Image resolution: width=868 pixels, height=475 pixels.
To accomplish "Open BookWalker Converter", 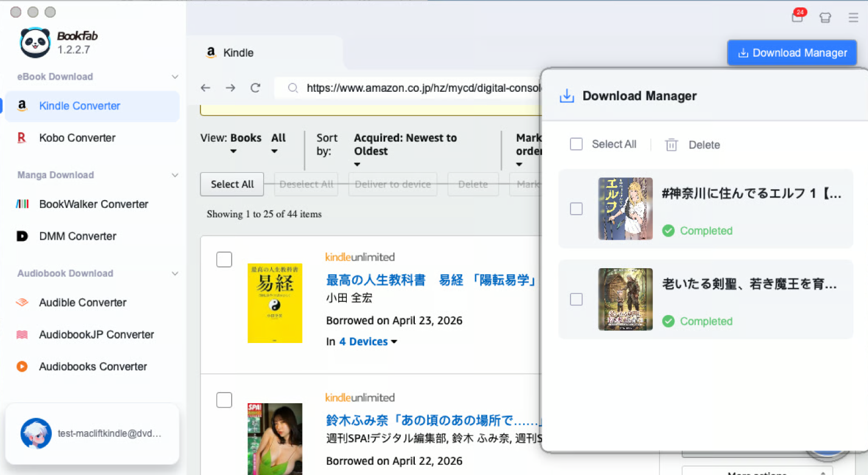I will (x=92, y=204).
